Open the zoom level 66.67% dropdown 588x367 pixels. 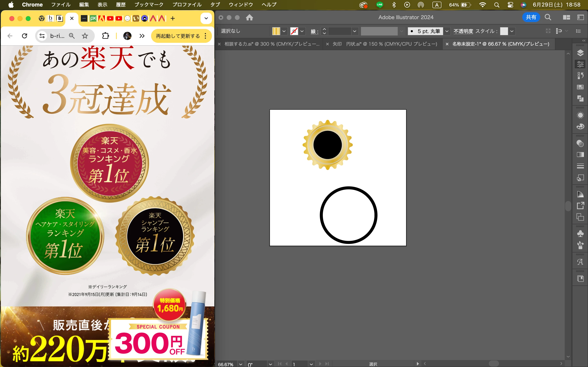tap(241, 364)
